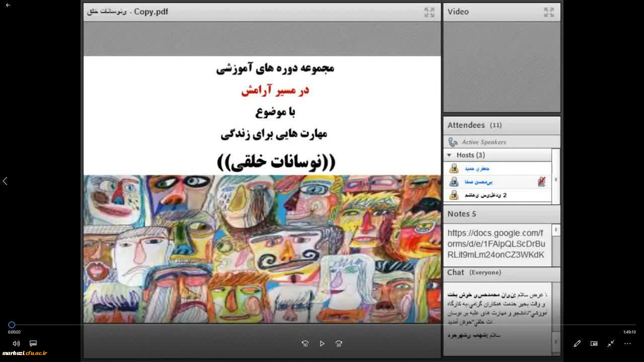Image resolution: width=644 pixels, height=362 pixels.
Task: Click the seek bar handle at 0:00:02
Action: (12, 325)
